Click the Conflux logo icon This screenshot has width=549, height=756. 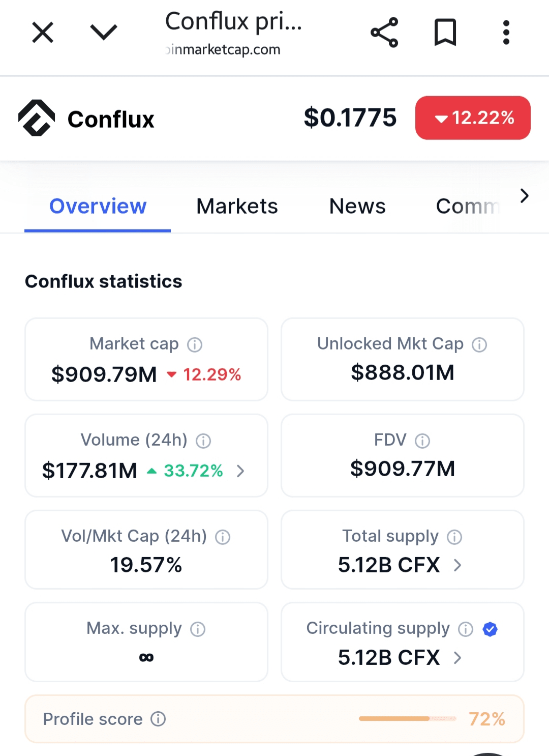point(37,118)
